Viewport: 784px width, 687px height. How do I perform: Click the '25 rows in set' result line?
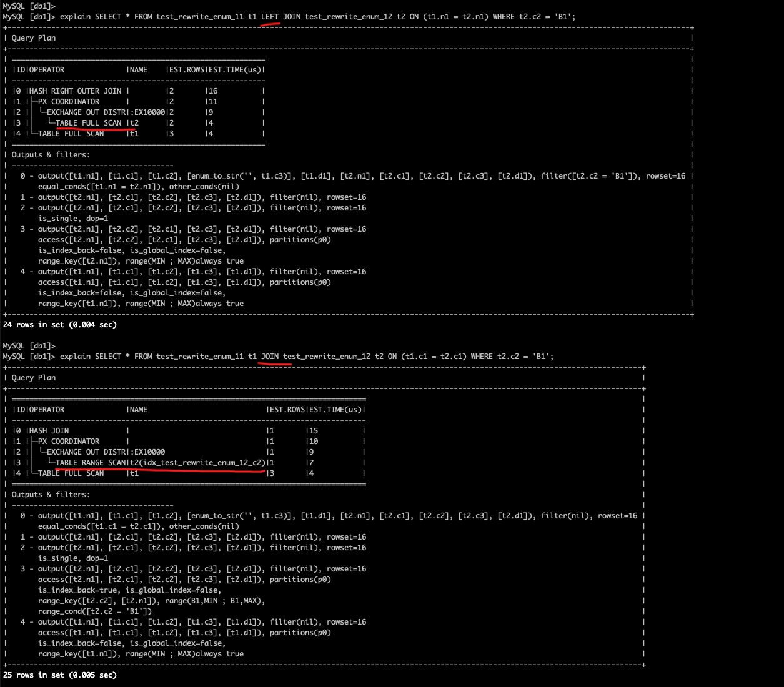pos(60,675)
